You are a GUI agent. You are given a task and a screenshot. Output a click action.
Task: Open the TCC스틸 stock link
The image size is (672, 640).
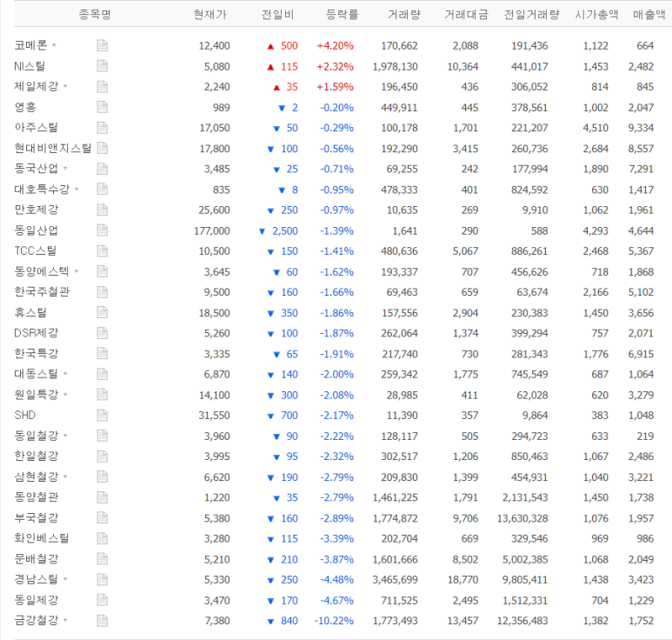(x=35, y=250)
